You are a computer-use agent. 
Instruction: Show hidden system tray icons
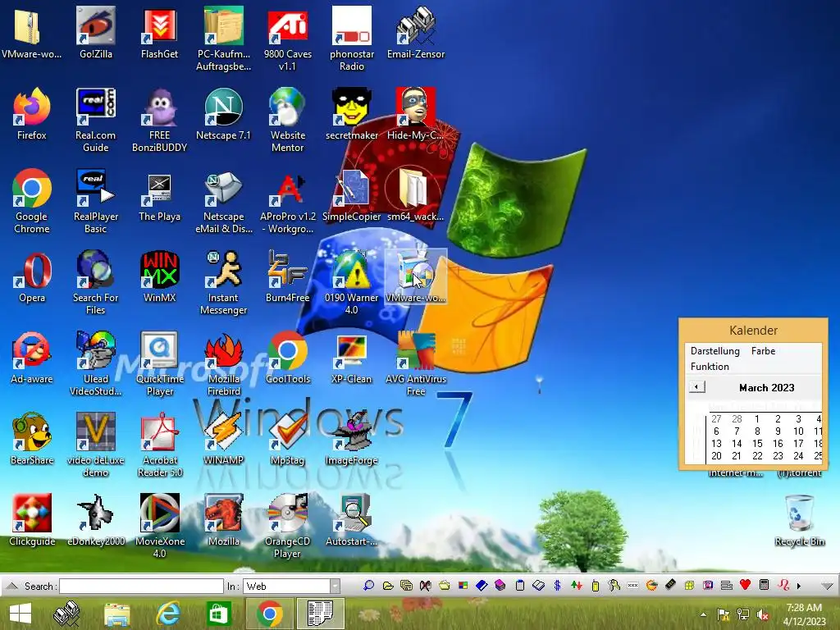coord(703,614)
